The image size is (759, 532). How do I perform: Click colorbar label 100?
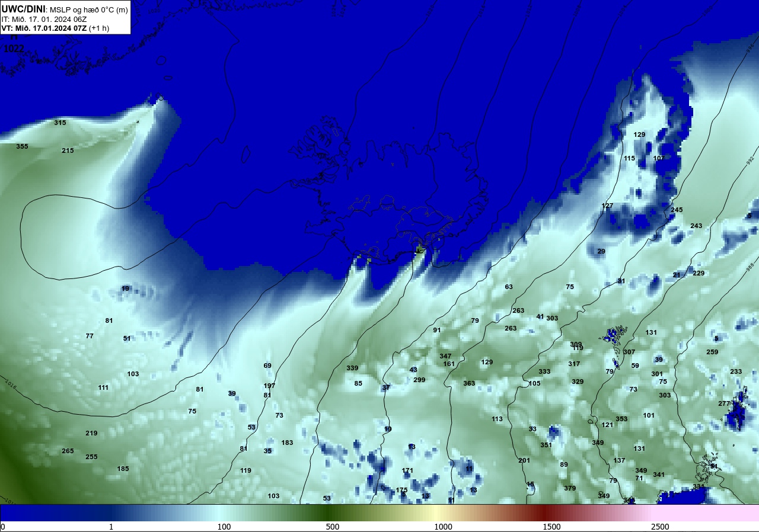coord(224,527)
